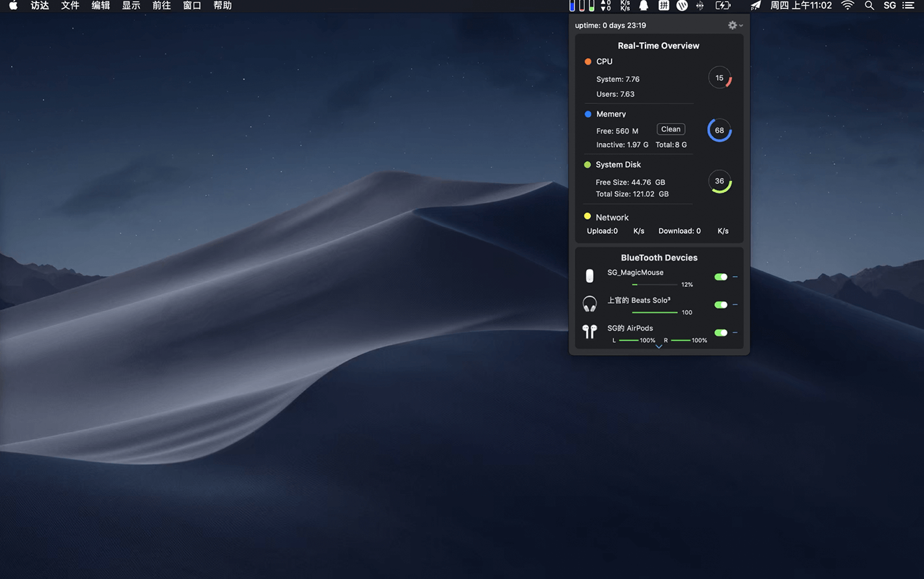
Task: Open the Bluetooth status icon in menu bar
Action: click(700, 6)
